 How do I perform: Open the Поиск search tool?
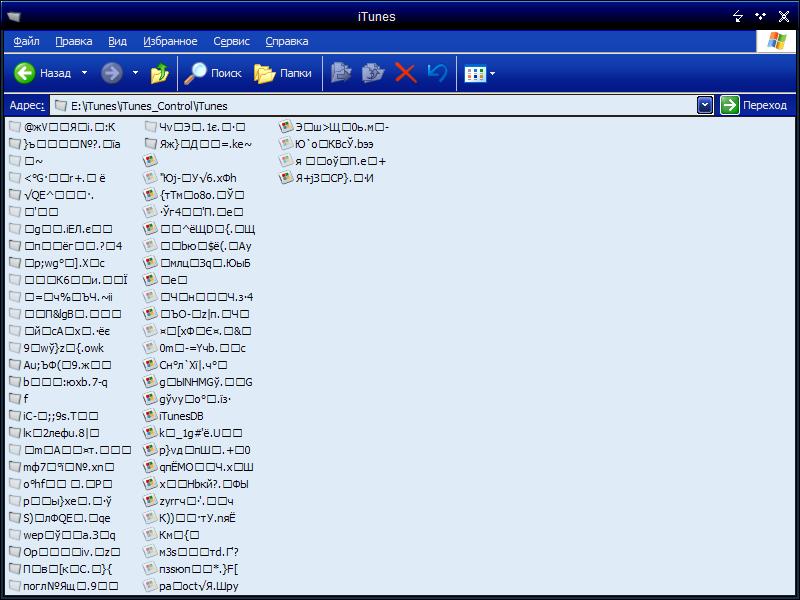point(212,73)
